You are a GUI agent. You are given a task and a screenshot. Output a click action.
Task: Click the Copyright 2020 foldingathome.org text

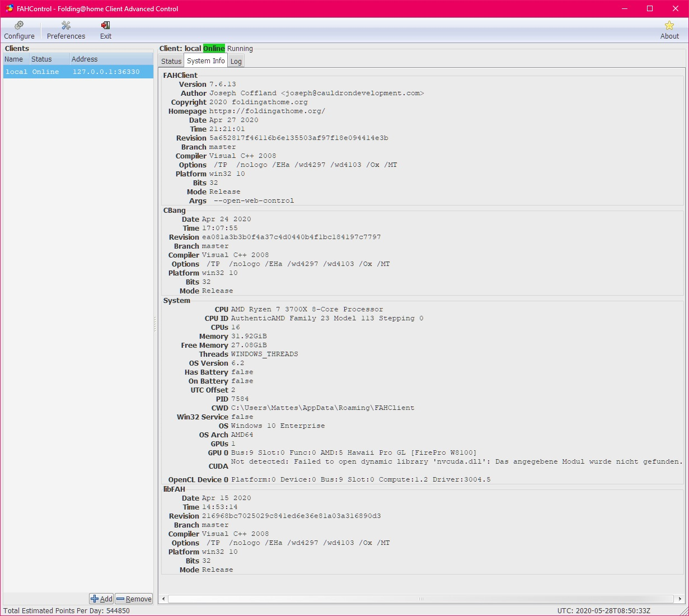tap(258, 102)
